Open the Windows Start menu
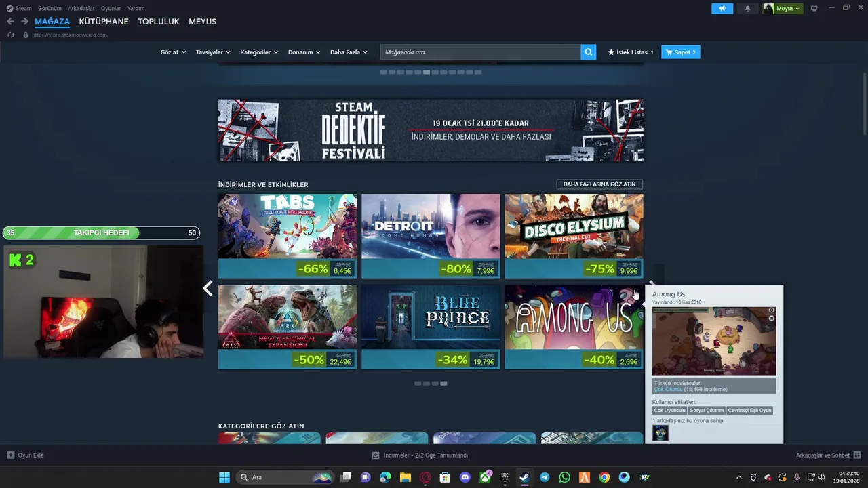The width and height of the screenshot is (868, 488). tap(224, 477)
